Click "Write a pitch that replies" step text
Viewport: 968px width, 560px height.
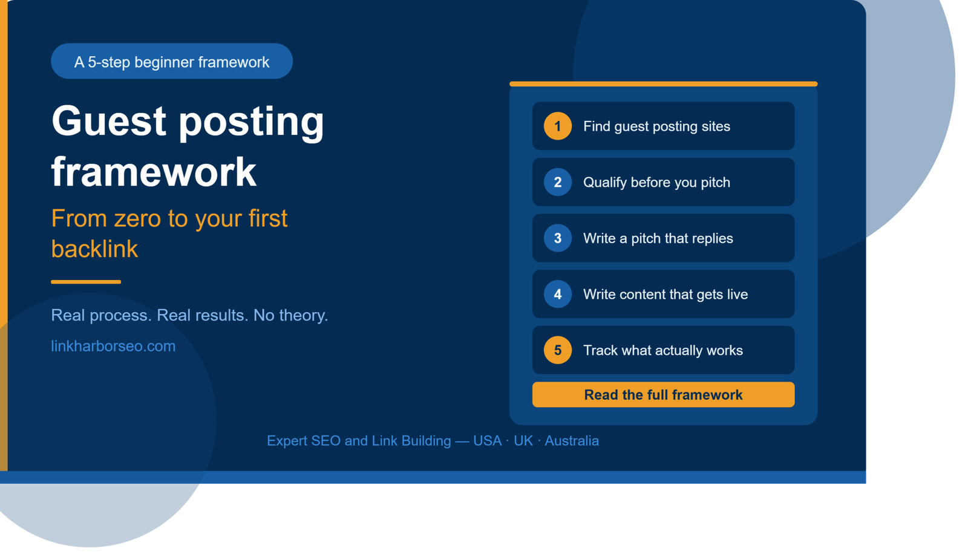point(658,238)
